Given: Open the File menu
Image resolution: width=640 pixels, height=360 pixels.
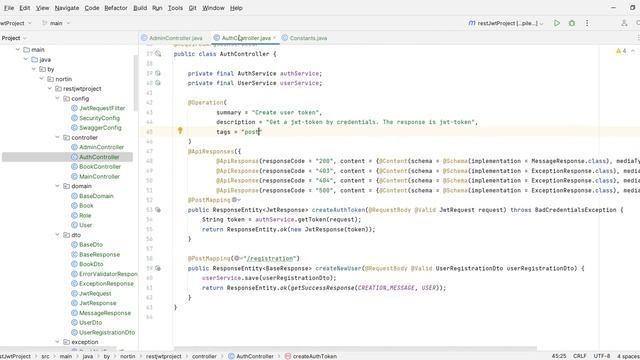Looking at the screenshot, I should (9, 8).
